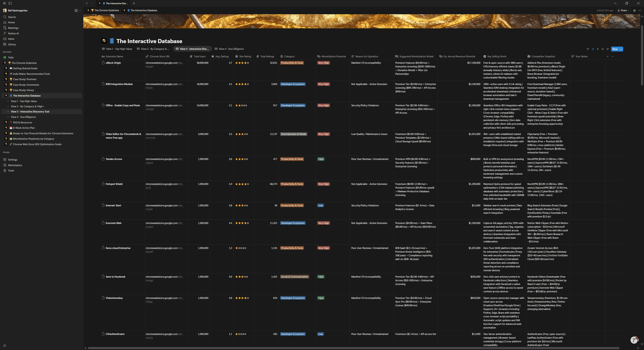Open the Sort options for the database
The image size is (644, 350).
[593, 49]
